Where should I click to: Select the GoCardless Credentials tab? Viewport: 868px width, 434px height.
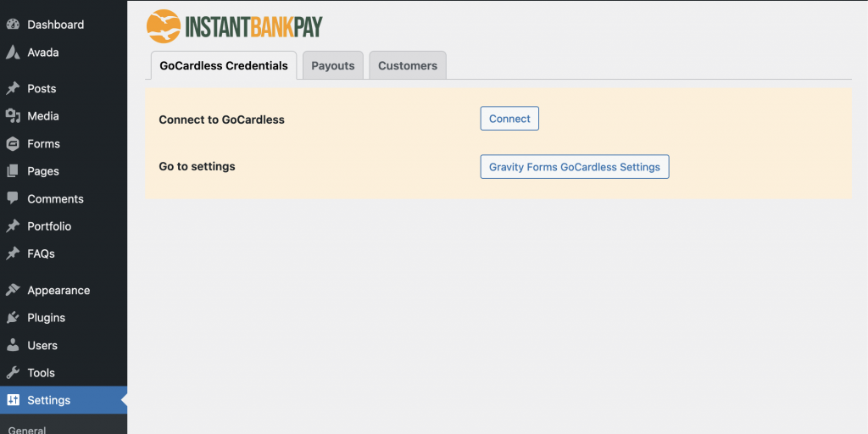224,65
